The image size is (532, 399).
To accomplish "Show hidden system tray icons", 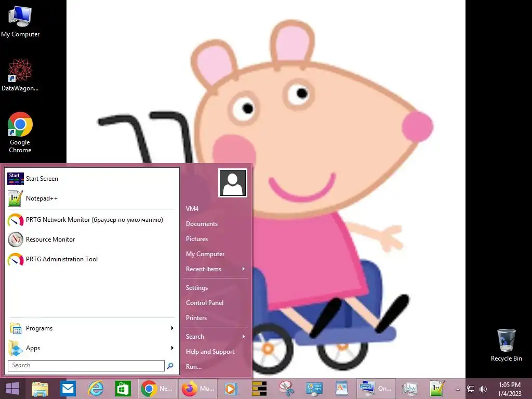I will coord(458,389).
